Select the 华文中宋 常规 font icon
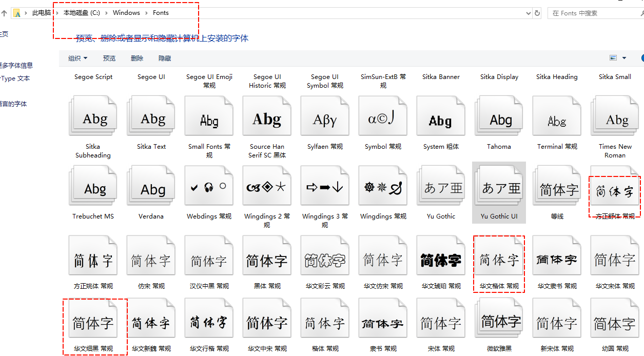 [x=267, y=319]
